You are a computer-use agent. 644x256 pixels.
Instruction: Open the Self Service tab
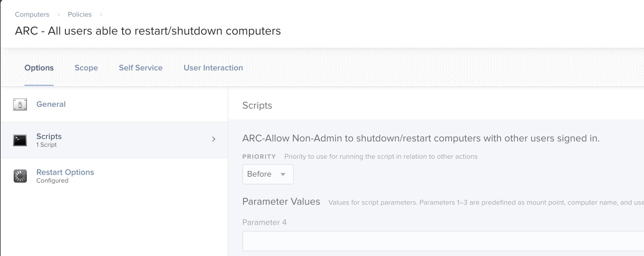(141, 68)
